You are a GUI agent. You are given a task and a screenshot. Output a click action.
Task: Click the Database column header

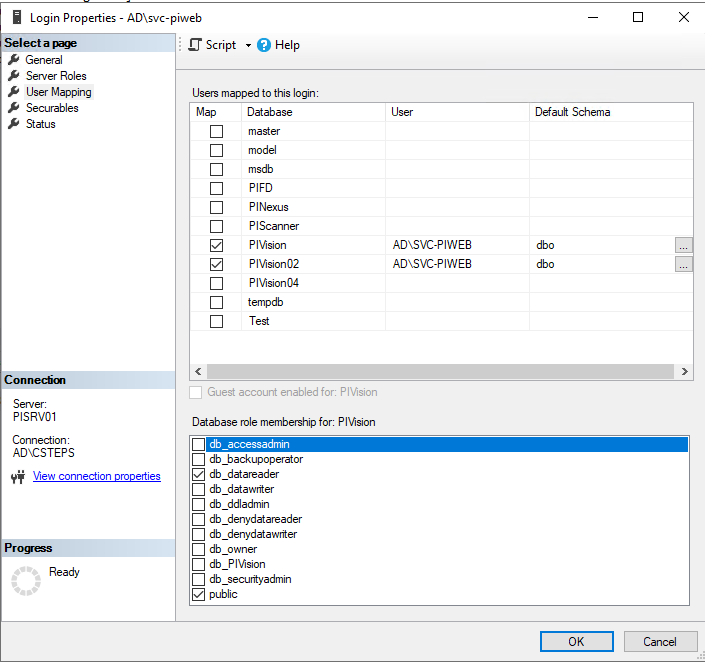point(313,112)
